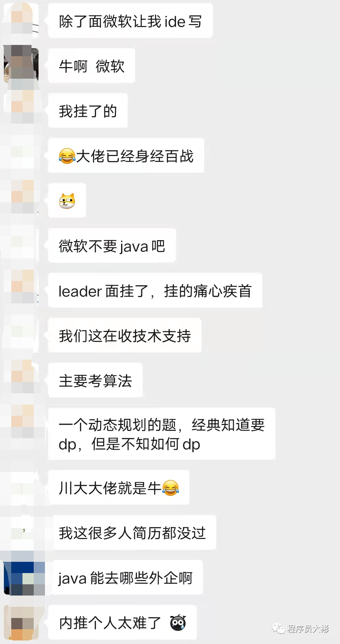The image size is (340, 644).
Task: Tap the avatar next to 内推个人太难了
Action: click(x=21, y=622)
